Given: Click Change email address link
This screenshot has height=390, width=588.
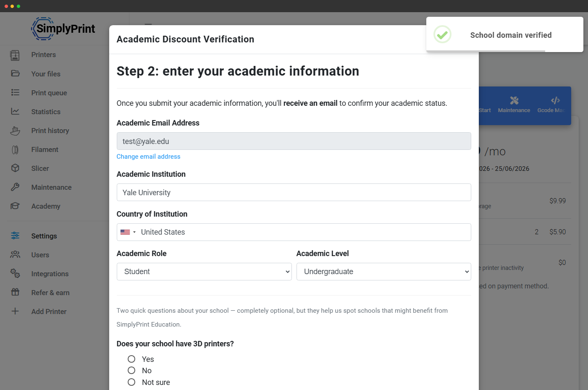Looking at the screenshot, I should point(148,157).
